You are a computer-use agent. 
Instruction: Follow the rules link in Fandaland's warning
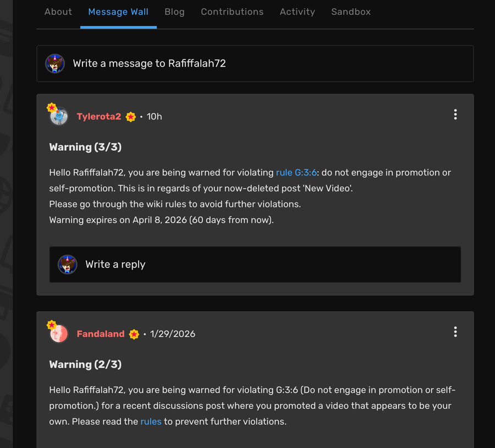(151, 422)
